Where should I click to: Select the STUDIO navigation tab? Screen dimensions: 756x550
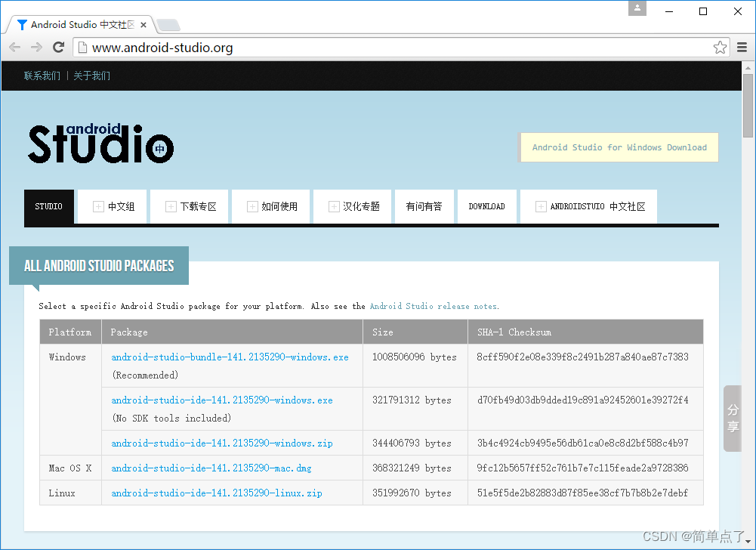[48, 206]
